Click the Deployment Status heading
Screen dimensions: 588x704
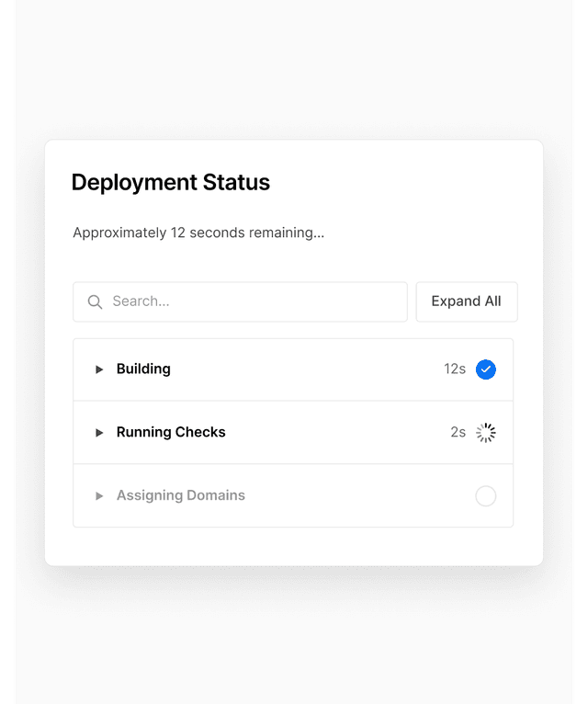[x=171, y=183]
